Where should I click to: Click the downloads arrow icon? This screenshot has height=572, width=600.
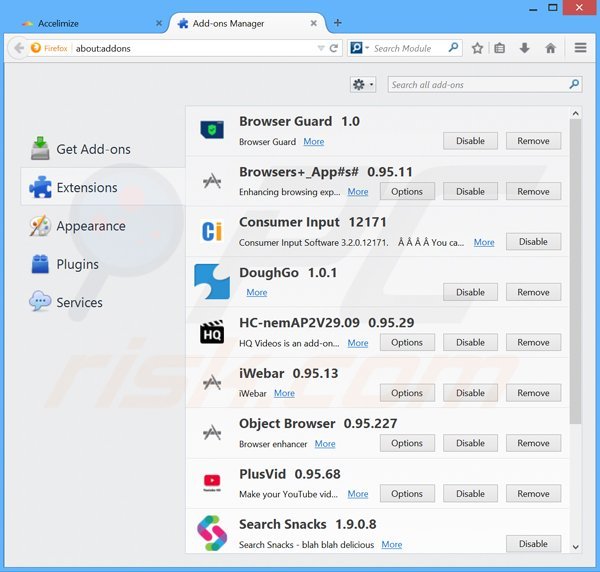pos(524,47)
